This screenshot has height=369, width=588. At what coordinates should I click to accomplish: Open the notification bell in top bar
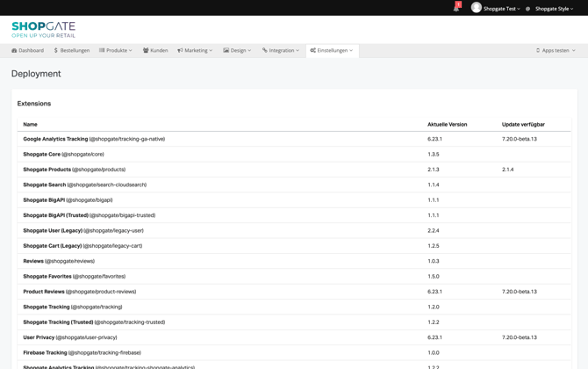pos(456,8)
